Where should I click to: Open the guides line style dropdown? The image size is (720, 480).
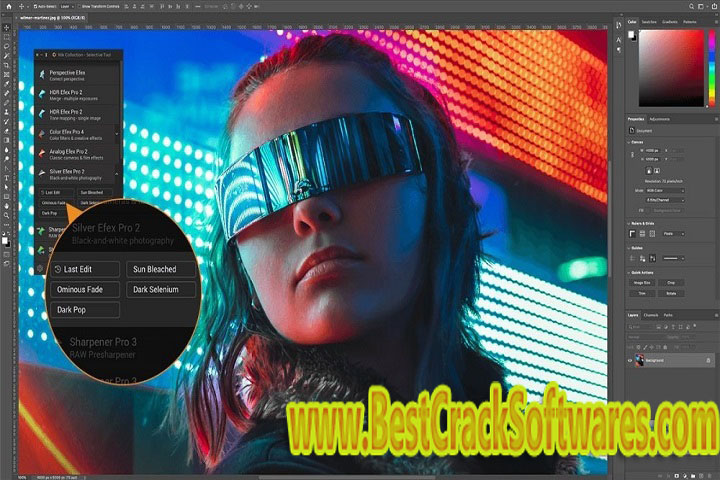673,259
